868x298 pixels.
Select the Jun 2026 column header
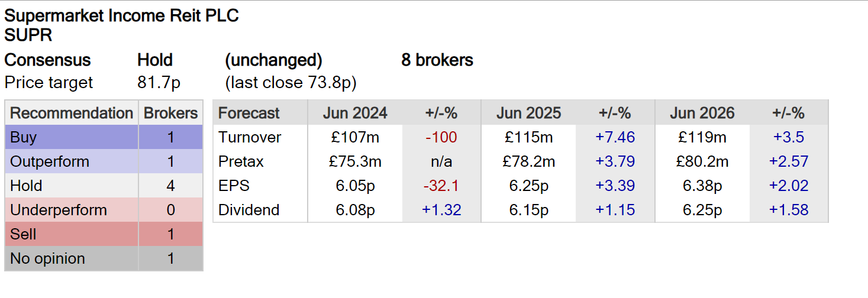[702, 114]
